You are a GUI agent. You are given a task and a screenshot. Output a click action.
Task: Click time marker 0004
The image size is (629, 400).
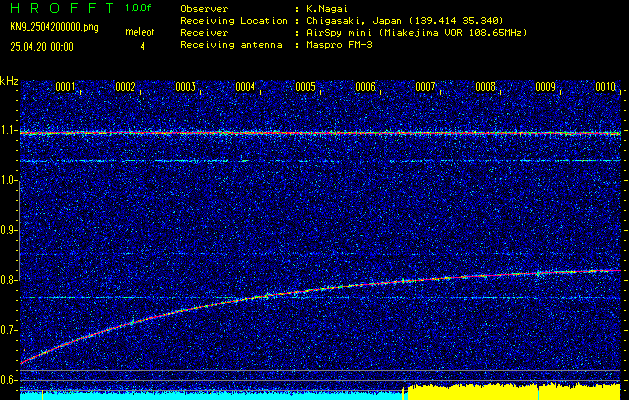coord(245,87)
